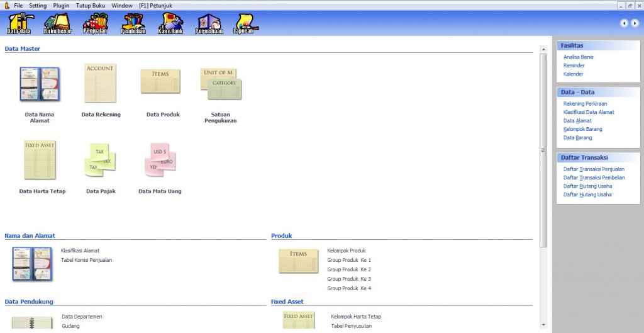Open the Buku besar toolbar module
The image size is (644, 333).
coord(58,23)
